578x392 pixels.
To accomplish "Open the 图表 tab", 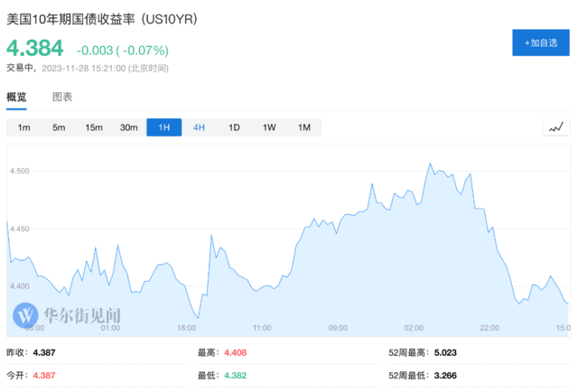I will pos(62,97).
